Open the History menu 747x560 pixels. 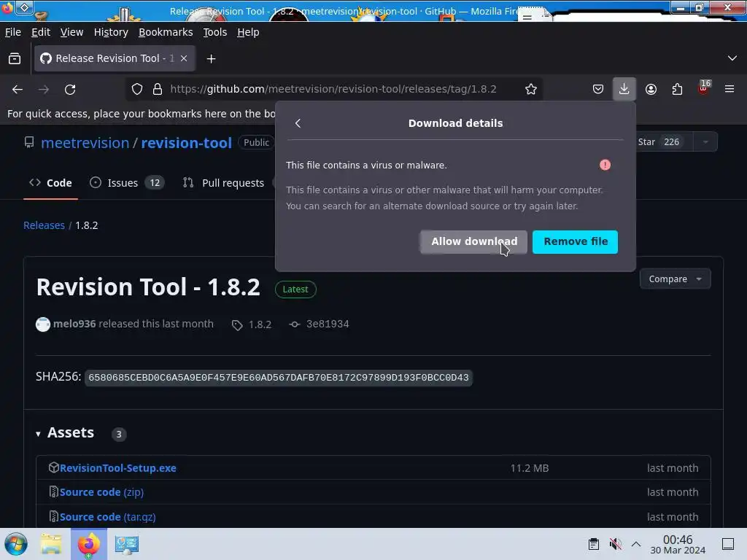click(111, 32)
